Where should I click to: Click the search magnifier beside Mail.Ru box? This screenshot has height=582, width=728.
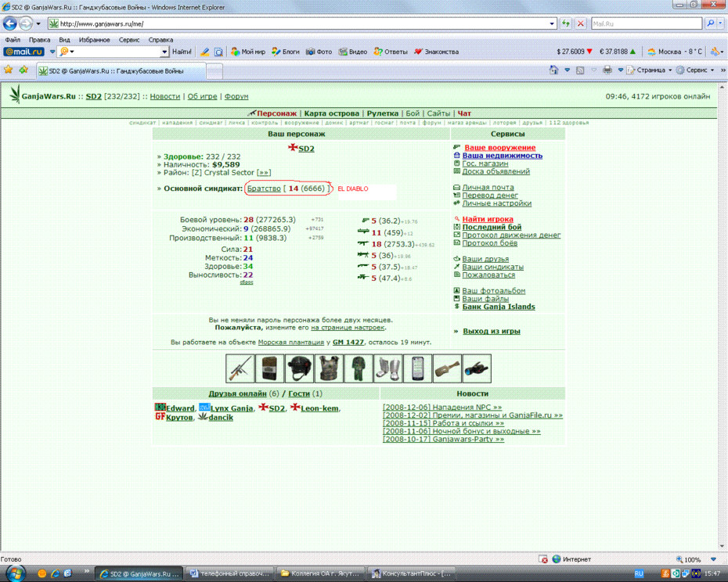[x=710, y=23]
